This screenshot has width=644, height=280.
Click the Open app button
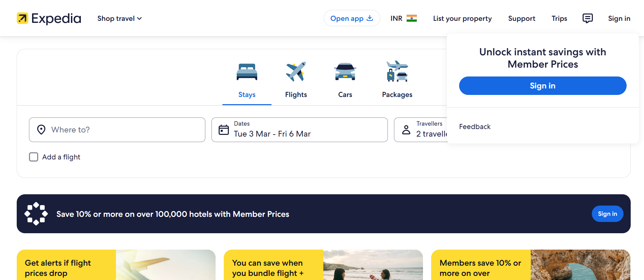[351, 18]
